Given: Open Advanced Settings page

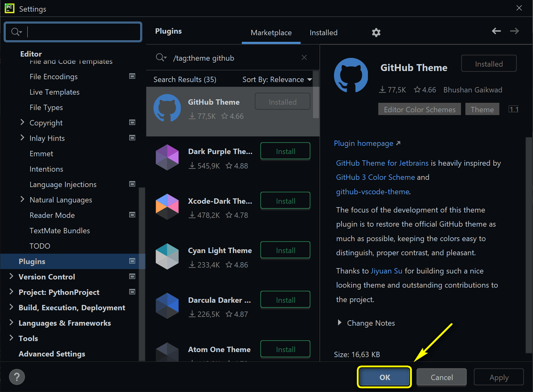Looking at the screenshot, I should pos(52,354).
